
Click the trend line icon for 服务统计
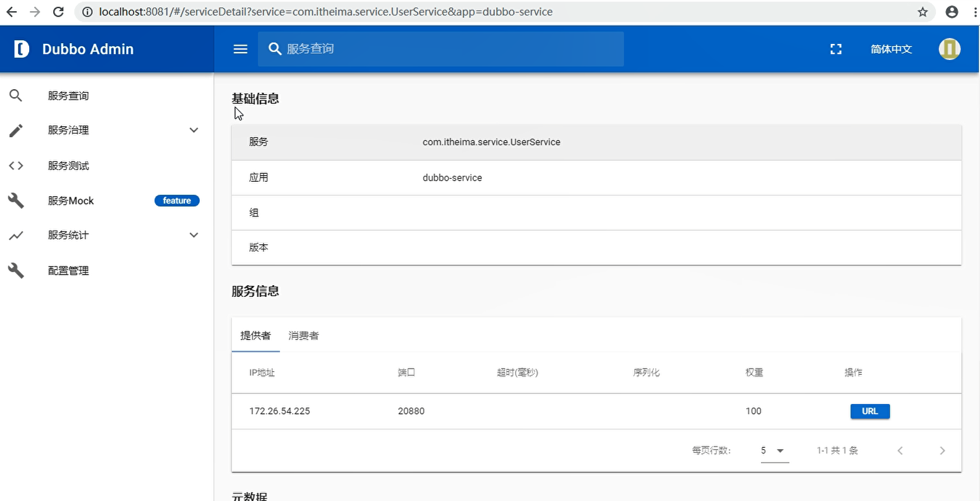(x=16, y=235)
